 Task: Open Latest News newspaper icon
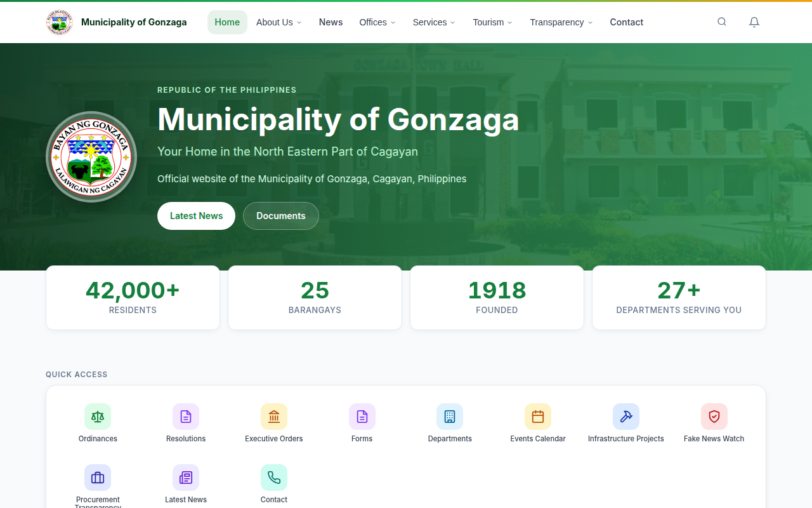[x=186, y=478]
